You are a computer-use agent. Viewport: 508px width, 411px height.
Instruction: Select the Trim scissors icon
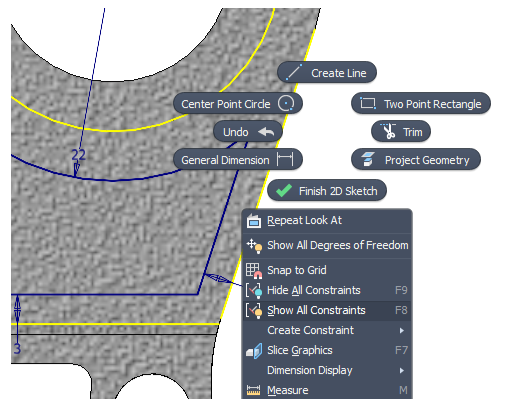pyautogui.click(x=389, y=131)
